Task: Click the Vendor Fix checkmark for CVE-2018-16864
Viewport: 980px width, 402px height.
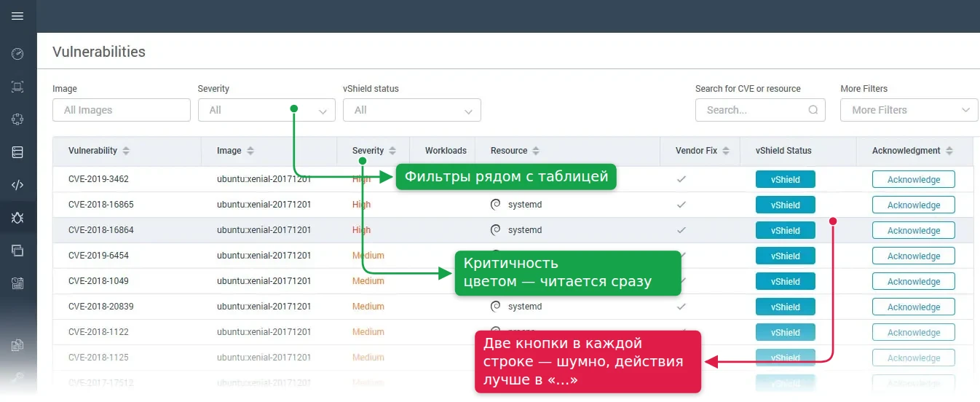Action: click(x=681, y=230)
